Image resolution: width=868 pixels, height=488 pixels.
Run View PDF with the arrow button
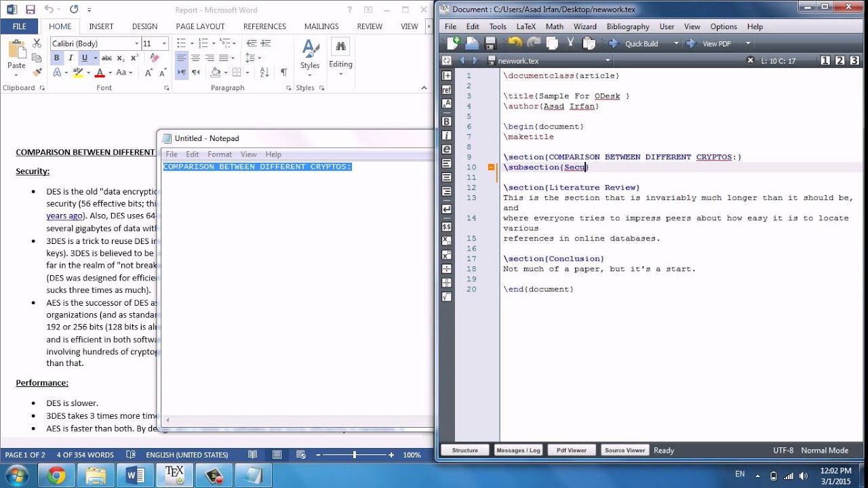[x=691, y=43]
